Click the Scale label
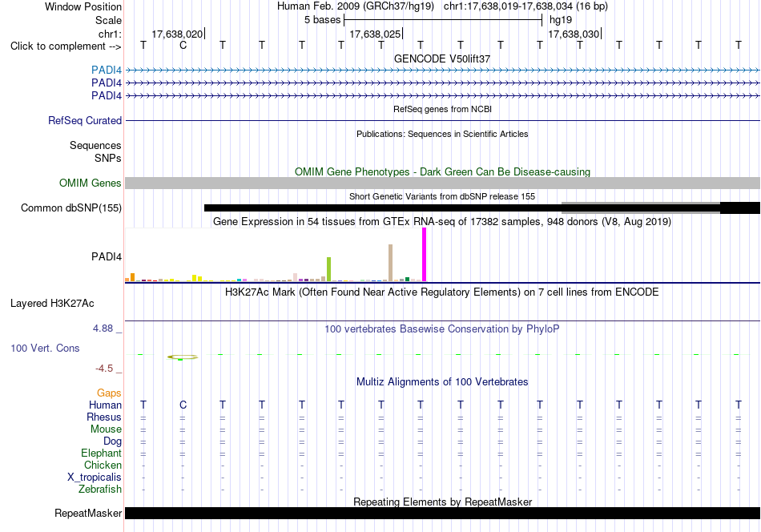Image resolution: width=761 pixels, height=532 pixels. (109, 20)
